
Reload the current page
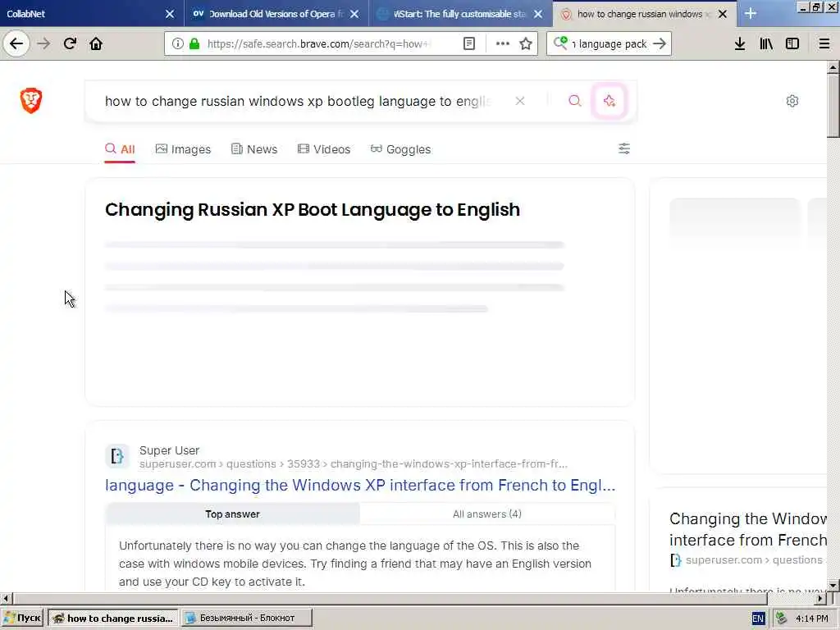point(70,43)
